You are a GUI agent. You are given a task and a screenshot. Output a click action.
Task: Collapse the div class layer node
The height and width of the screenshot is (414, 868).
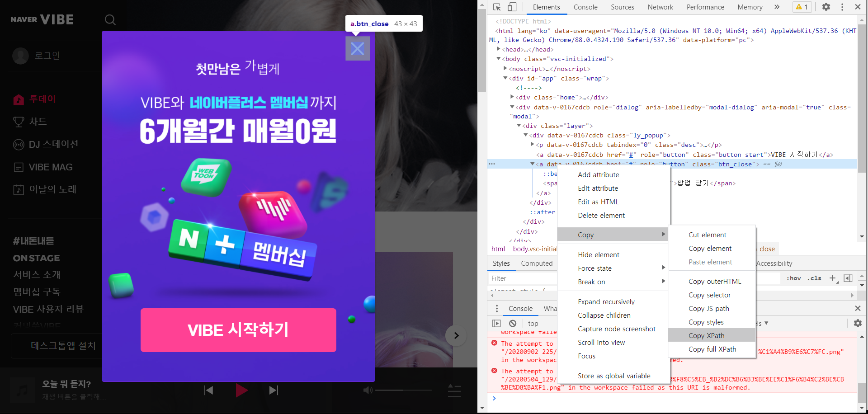pos(519,126)
